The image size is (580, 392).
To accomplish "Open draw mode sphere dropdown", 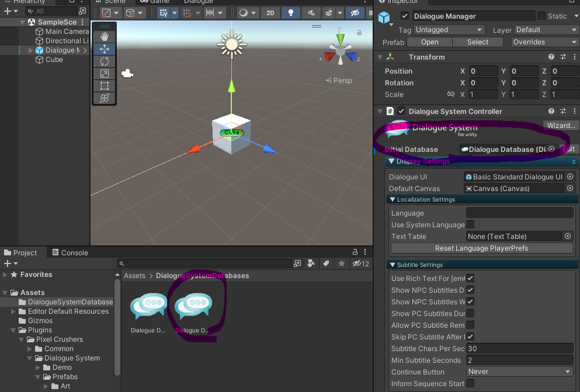I will coord(248,13).
